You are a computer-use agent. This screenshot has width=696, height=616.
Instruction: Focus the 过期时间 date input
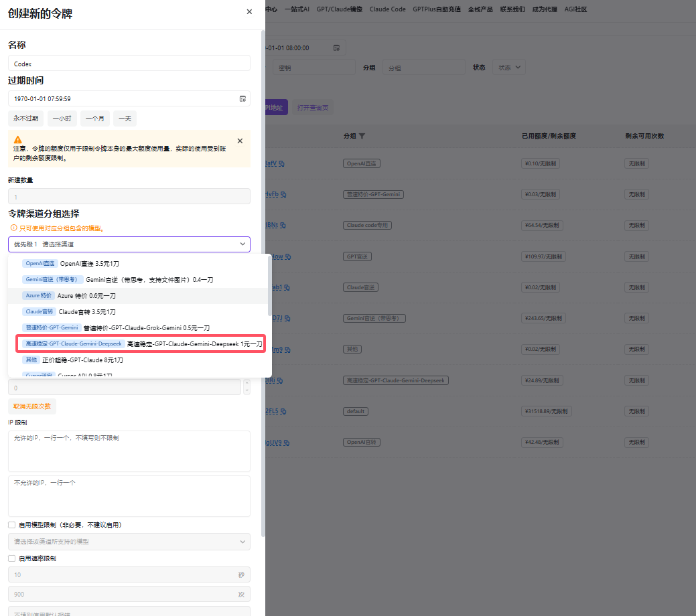[x=129, y=98]
